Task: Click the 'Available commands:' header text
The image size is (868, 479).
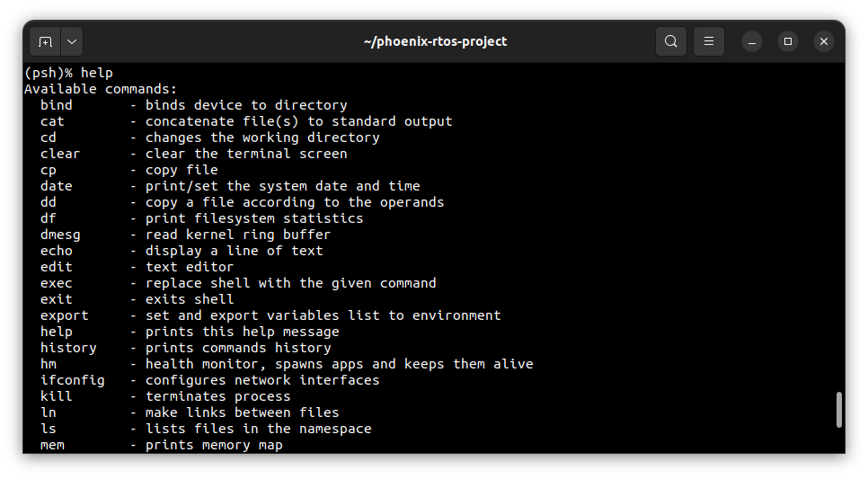Action: [x=101, y=89]
